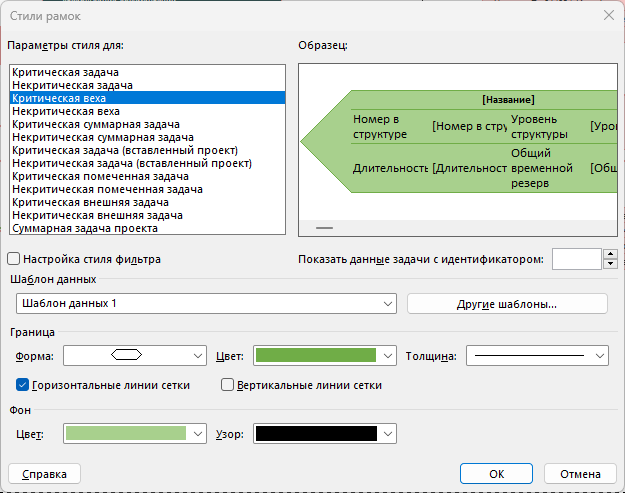
Task: Select 'Критическая задача (вставленный проект)' item
Action: point(147,150)
